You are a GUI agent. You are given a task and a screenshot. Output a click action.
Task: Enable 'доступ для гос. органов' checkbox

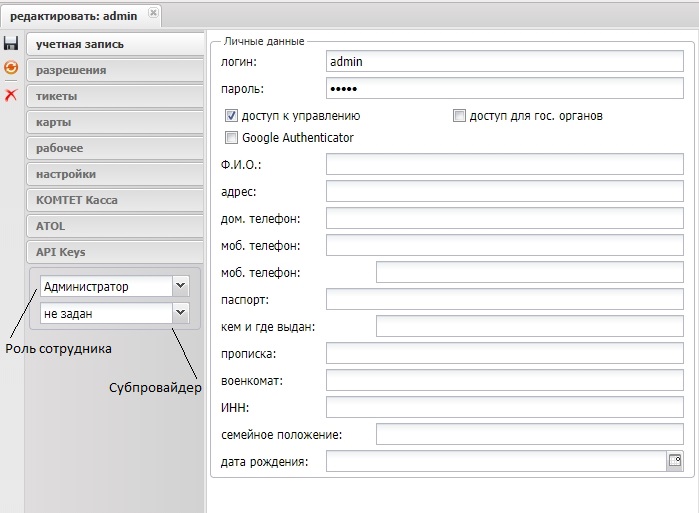point(460,116)
